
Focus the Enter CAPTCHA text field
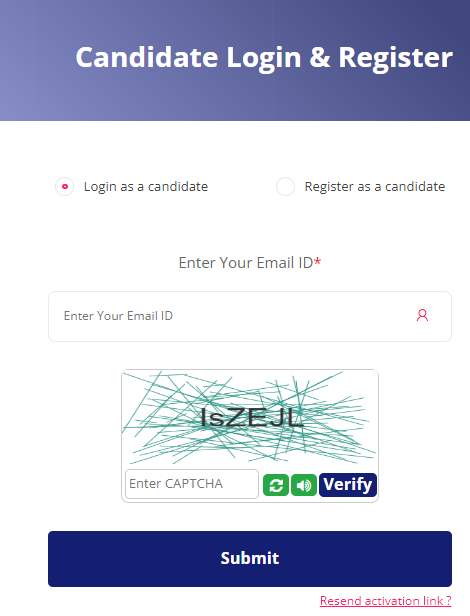tap(192, 484)
